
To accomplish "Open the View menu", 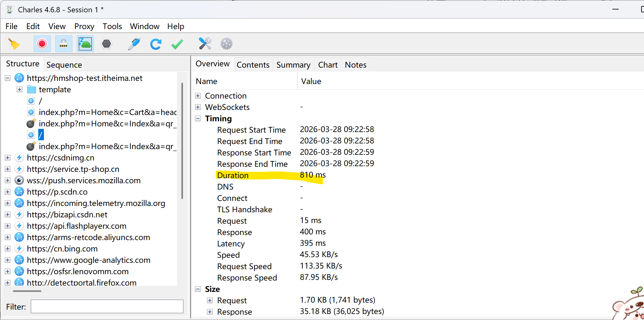I will [x=57, y=26].
